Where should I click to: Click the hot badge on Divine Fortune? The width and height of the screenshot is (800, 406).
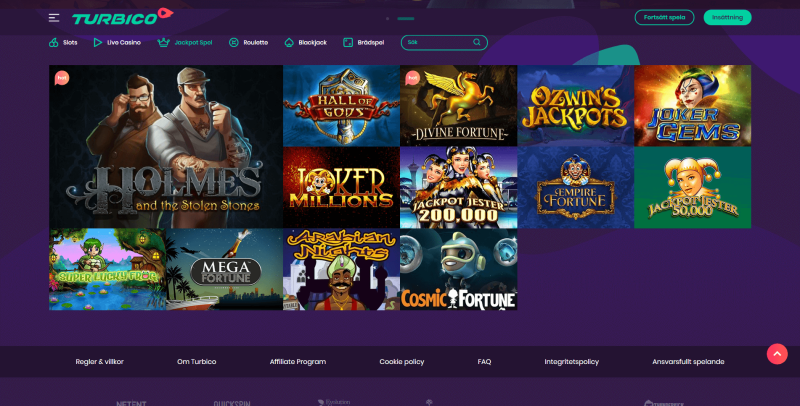coord(412,78)
